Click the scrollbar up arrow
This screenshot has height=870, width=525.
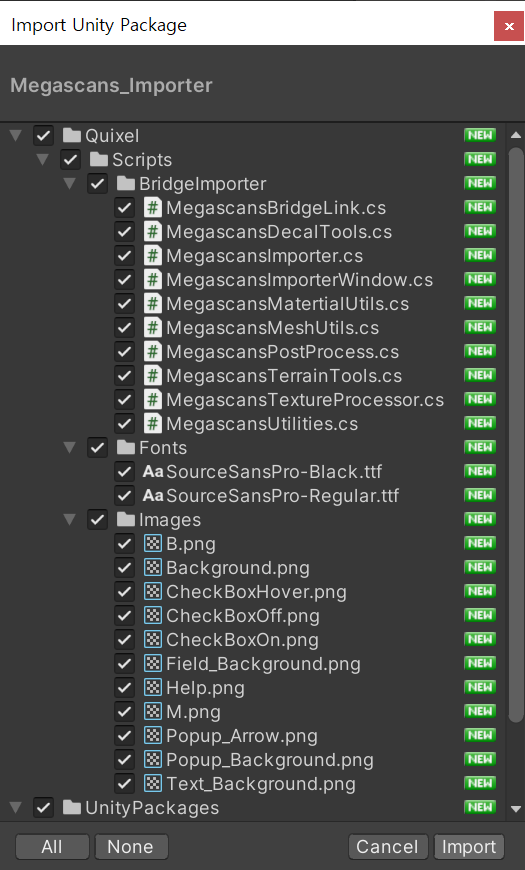(516, 135)
